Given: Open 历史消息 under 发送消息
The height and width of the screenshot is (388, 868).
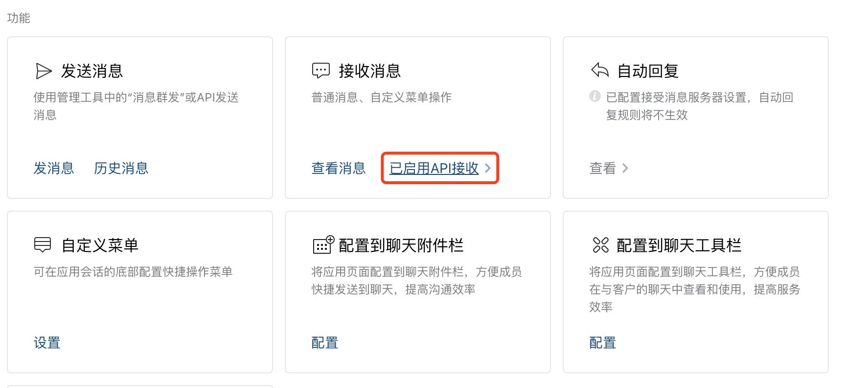Looking at the screenshot, I should 121,169.
